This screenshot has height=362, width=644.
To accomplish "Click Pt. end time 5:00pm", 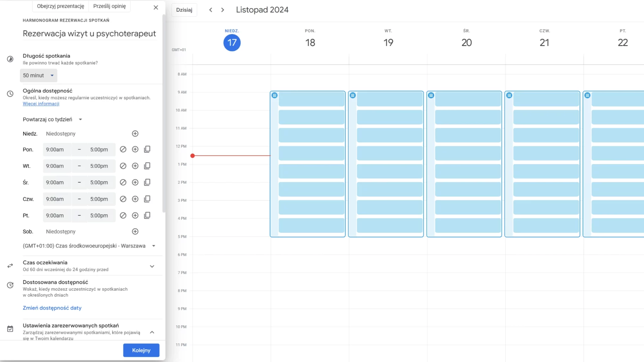I will click(101, 215).
